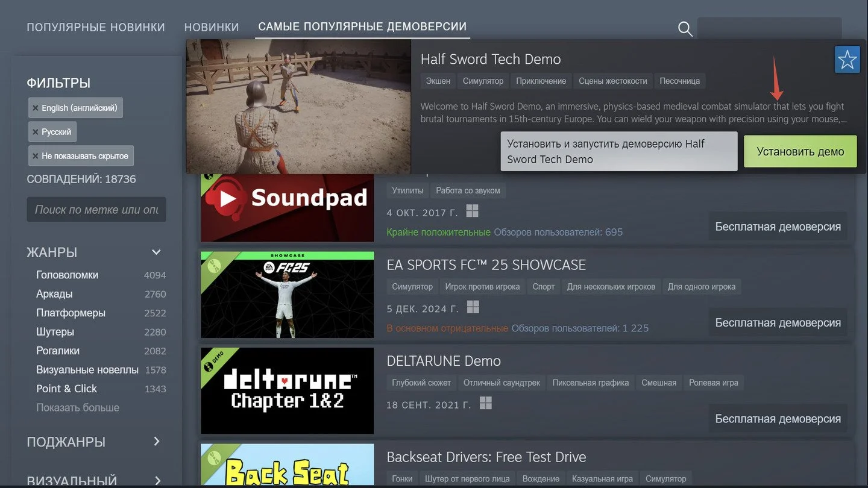
Task: Filter by the Аркады genre
Action: [x=54, y=294]
